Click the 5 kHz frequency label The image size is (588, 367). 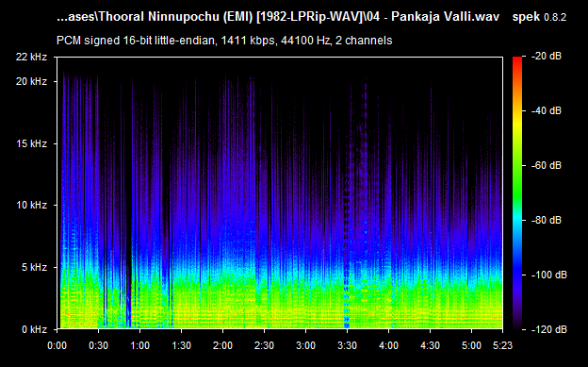coord(34,267)
